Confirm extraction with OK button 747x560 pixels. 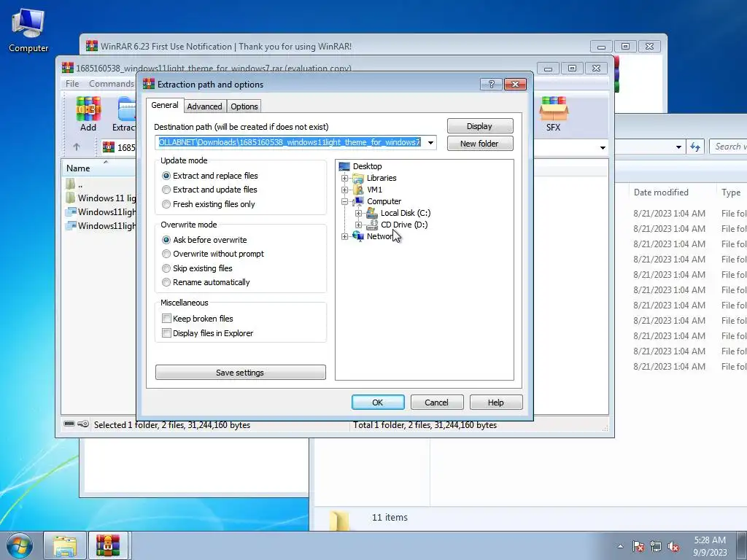pyautogui.click(x=378, y=402)
